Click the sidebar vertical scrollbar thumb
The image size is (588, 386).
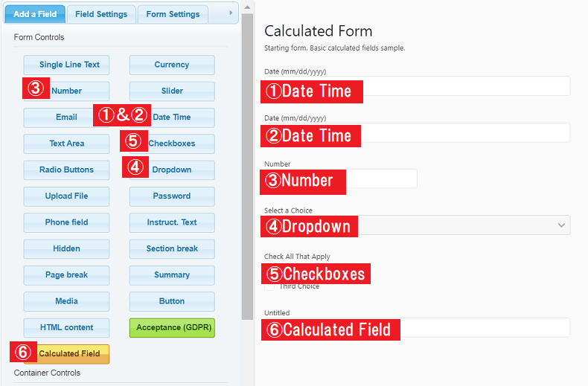247,167
